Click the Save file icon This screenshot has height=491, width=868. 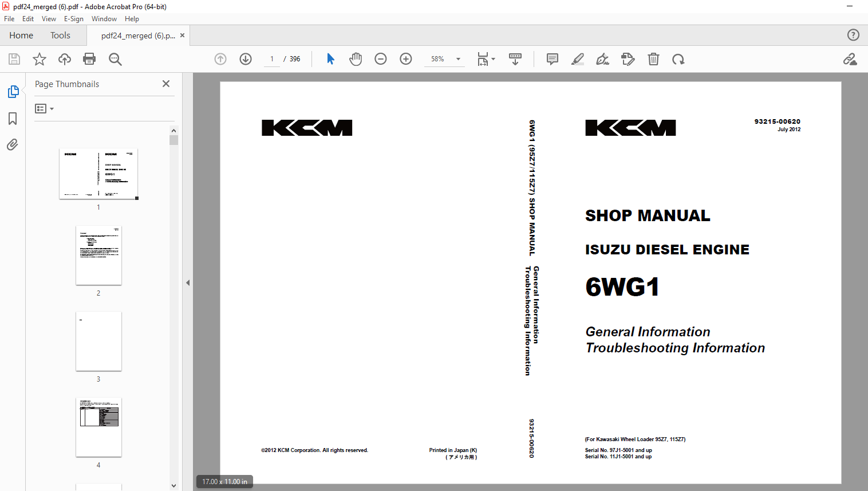click(x=14, y=59)
